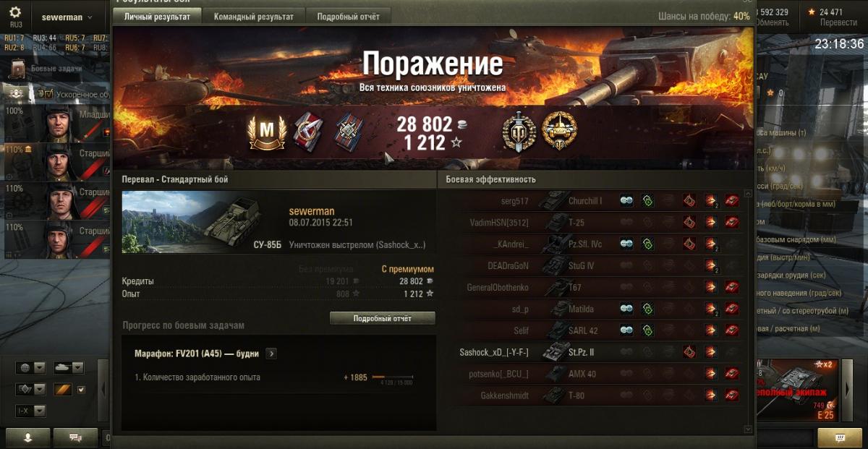The height and width of the screenshot is (449, 868).
Task: Click the spotted icon in the Churchill I row
Action: [626, 201]
